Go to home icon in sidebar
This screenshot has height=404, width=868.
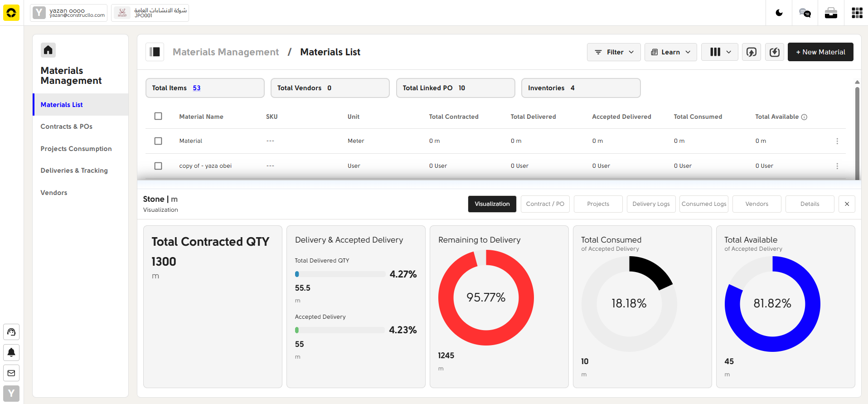pyautogui.click(x=48, y=50)
